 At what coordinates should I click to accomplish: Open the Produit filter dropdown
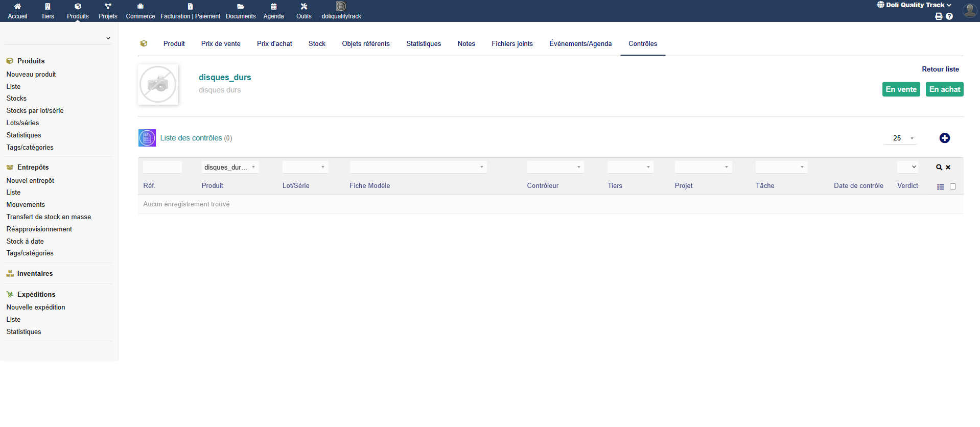(x=230, y=167)
